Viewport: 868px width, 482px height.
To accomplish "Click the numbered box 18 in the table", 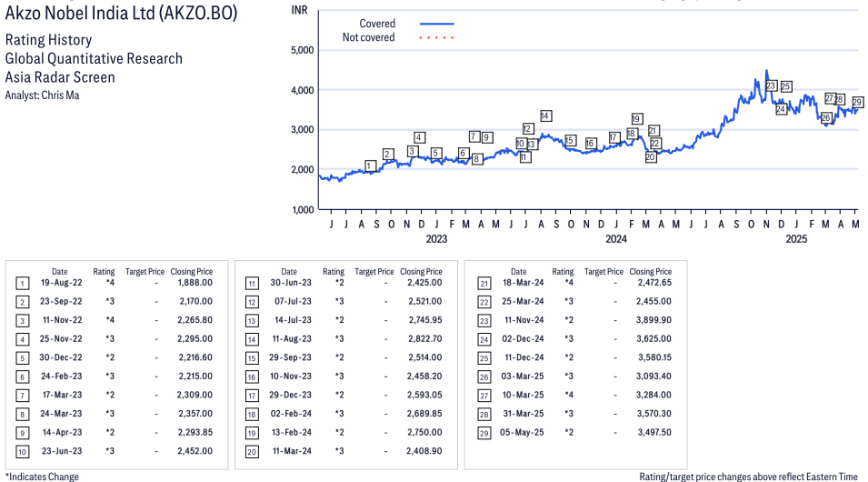I will (252, 415).
